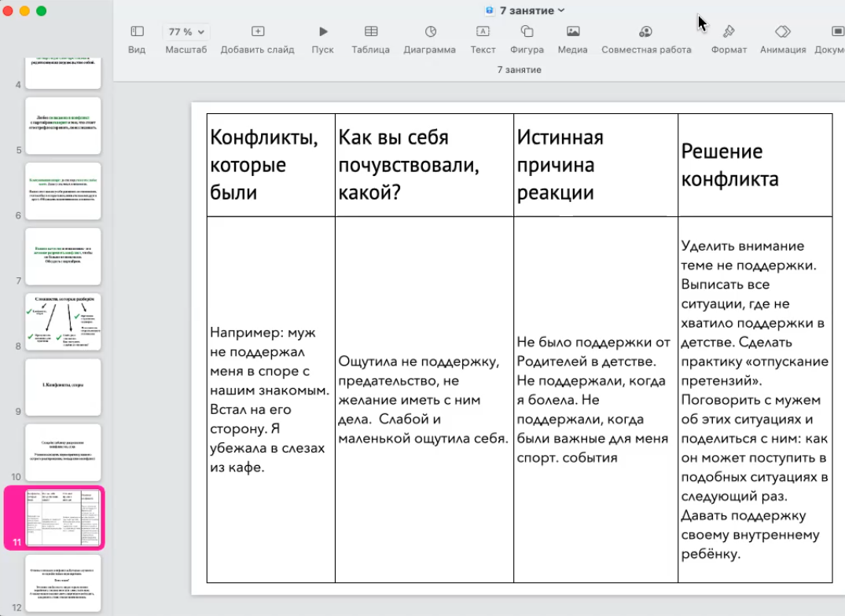Expand the title bar chevron beside 7 занятие
The height and width of the screenshot is (616, 845).
coord(561,10)
